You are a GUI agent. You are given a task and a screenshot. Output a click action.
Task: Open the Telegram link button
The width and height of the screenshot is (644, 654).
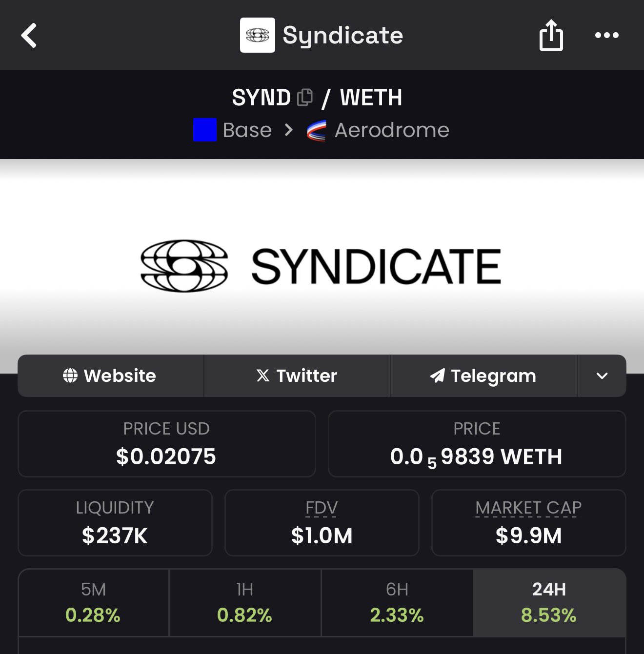point(483,376)
